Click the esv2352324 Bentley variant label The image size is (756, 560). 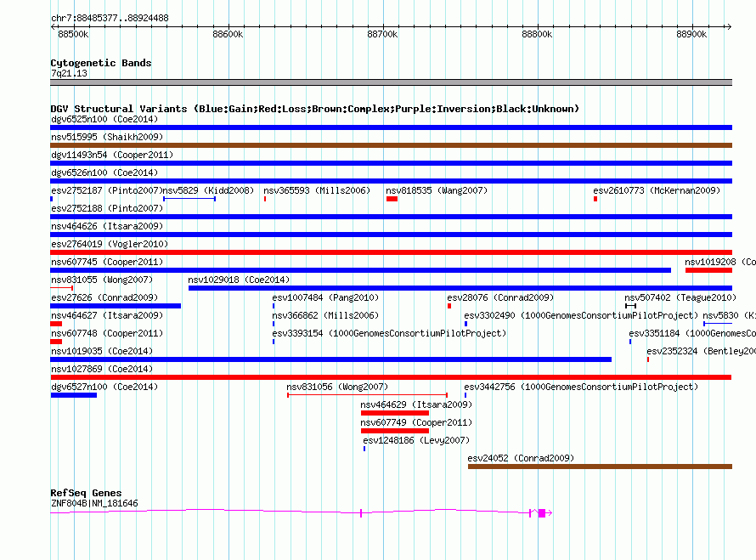[701, 351]
